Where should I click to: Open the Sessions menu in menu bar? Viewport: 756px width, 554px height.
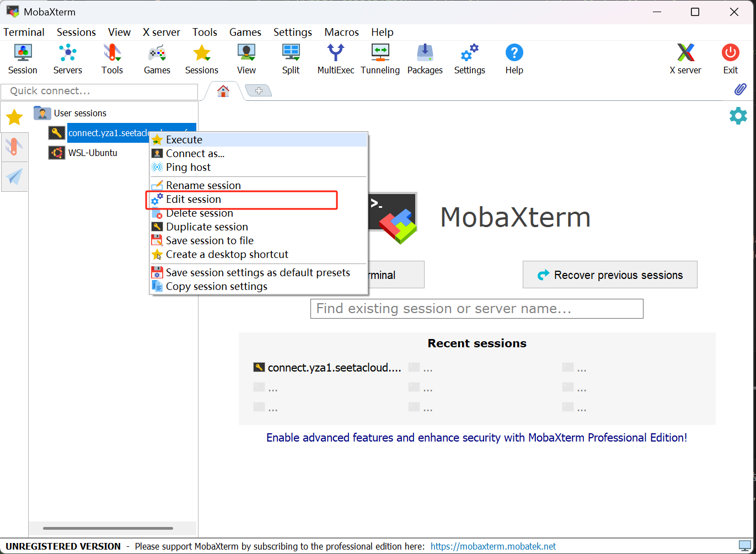coord(76,32)
